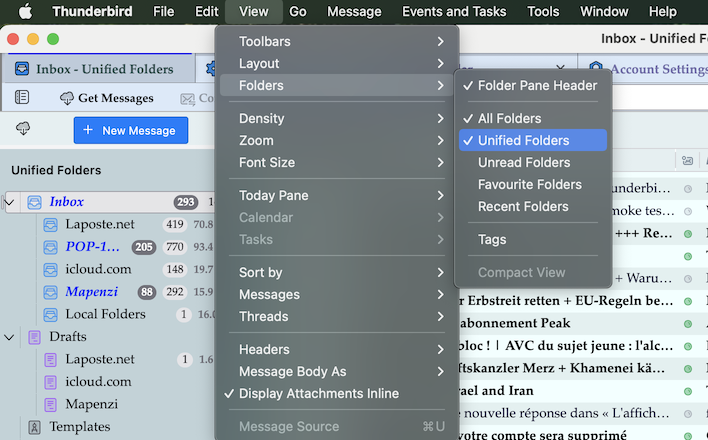Collapse the Drafts folder tree
The height and width of the screenshot is (440, 708).
(9, 337)
